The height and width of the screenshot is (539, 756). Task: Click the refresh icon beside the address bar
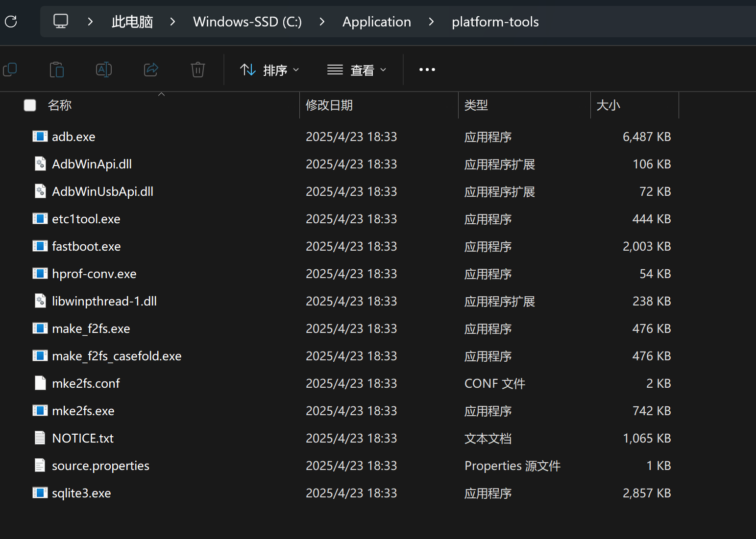(x=11, y=22)
